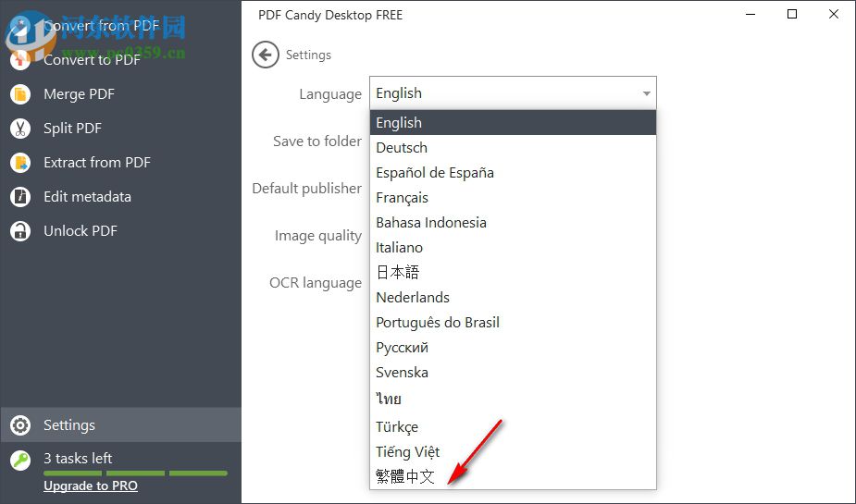Select 日本語 language option
The image size is (856, 504).
(x=514, y=272)
